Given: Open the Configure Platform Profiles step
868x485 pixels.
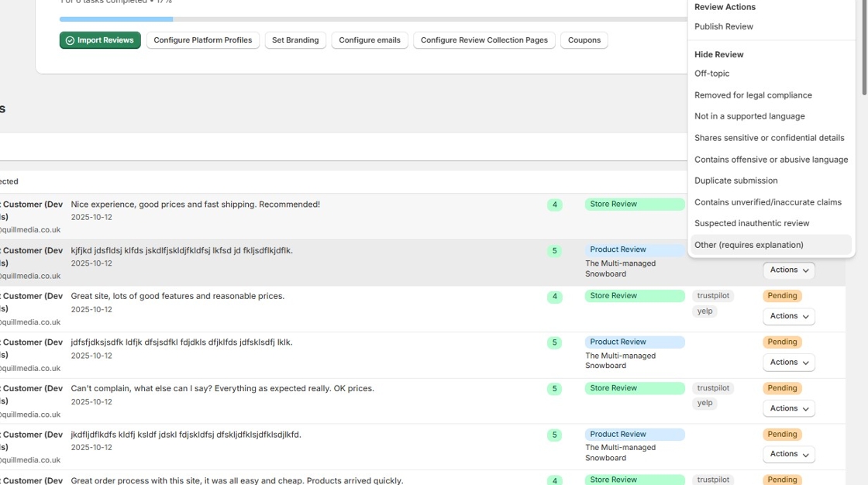Looking at the screenshot, I should (202, 40).
